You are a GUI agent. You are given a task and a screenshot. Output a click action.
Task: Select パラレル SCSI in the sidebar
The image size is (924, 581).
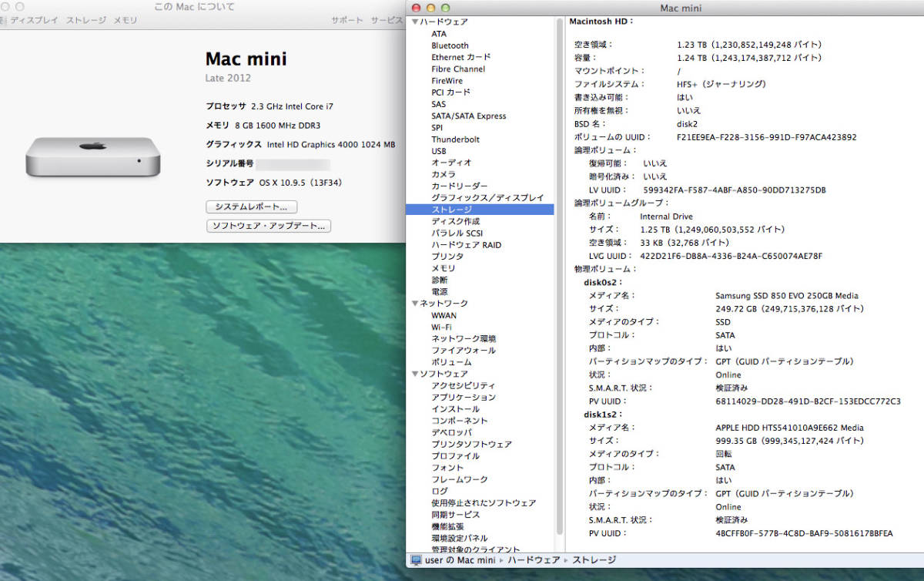click(457, 233)
